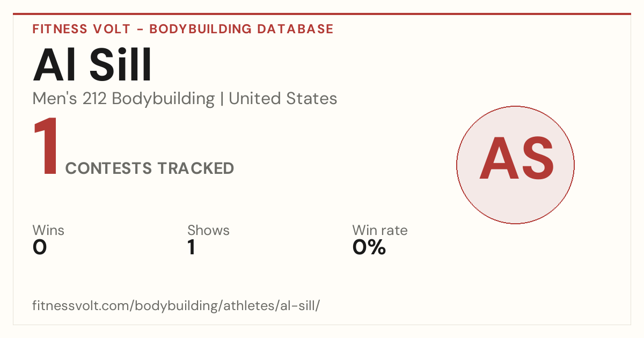Click the Shows label

coord(208,231)
